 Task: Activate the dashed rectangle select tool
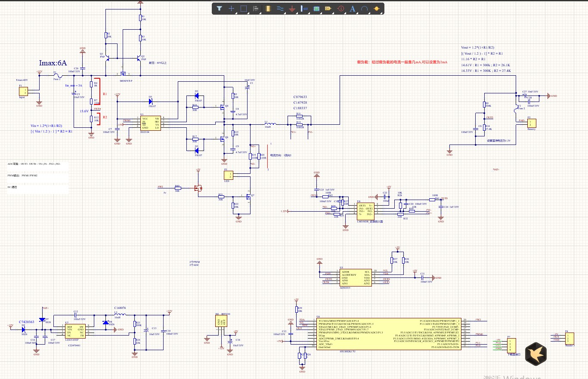[x=243, y=9]
